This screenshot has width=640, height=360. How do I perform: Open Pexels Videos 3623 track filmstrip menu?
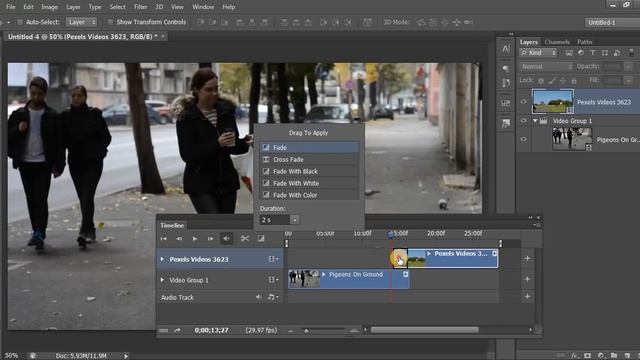click(x=273, y=259)
